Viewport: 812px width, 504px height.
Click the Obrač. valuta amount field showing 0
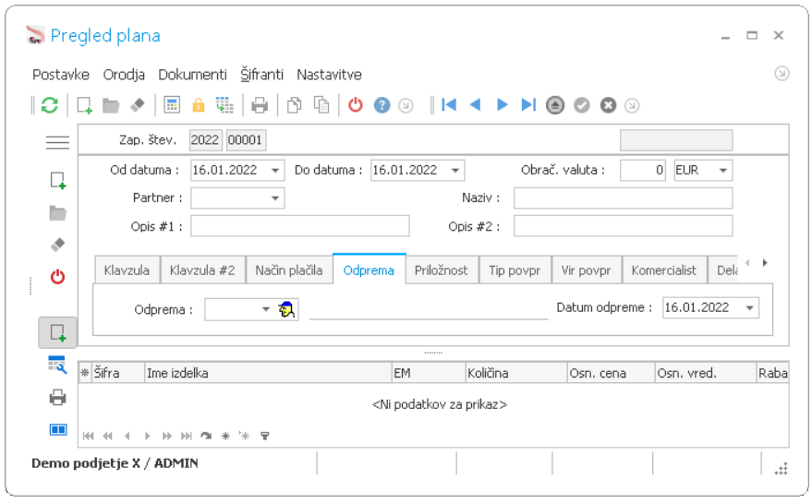tap(643, 170)
